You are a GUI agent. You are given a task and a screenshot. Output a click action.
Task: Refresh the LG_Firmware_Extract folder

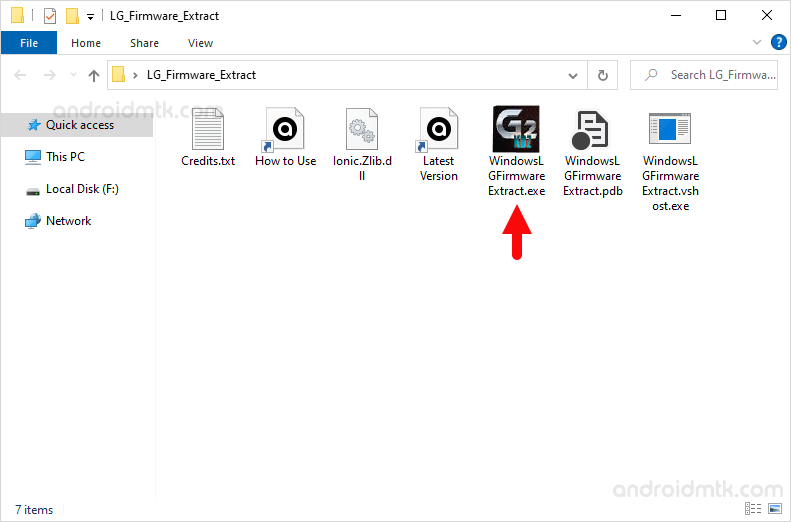pos(602,76)
